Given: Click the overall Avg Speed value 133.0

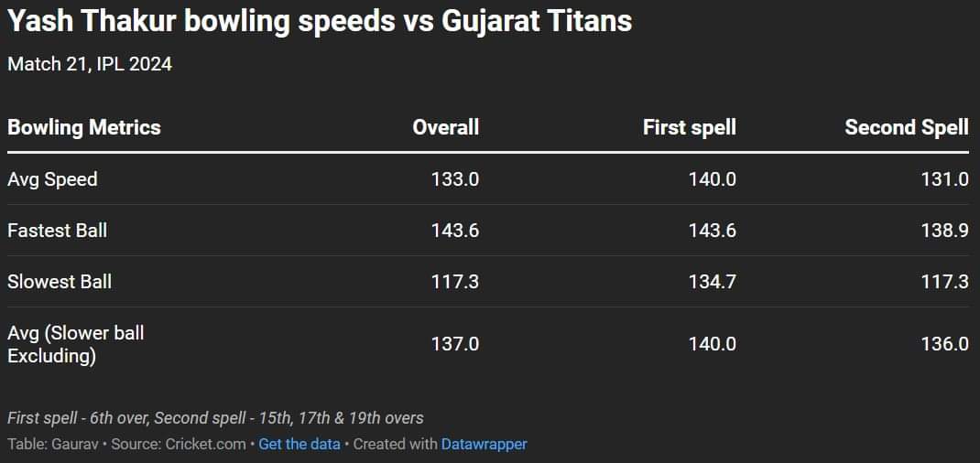Looking at the screenshot, I should pyautogui.click(x=454, y=179).
